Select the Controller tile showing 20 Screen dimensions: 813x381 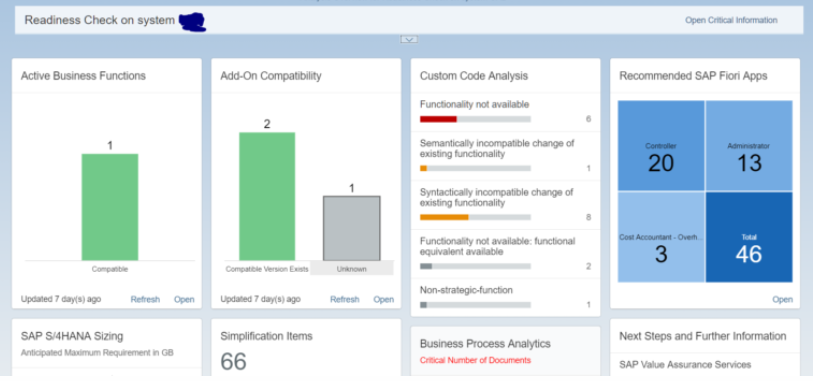661,146
